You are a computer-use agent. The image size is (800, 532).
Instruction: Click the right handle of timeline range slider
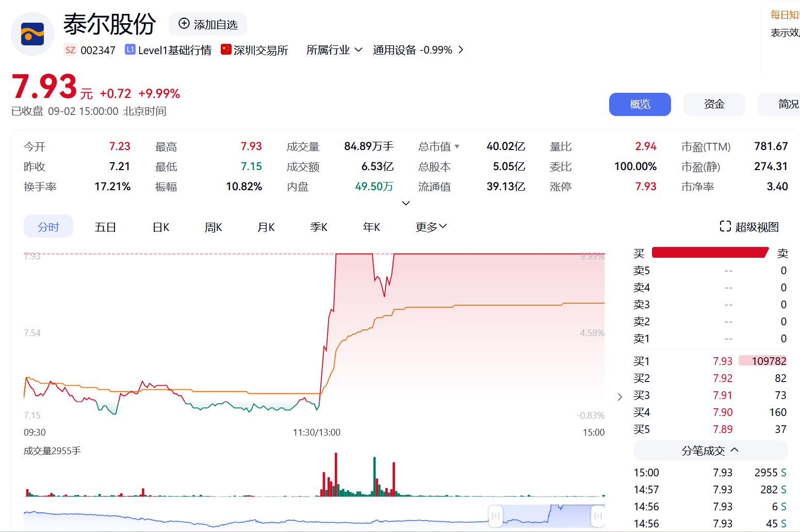pyautogui.click(x=598, y=516)
